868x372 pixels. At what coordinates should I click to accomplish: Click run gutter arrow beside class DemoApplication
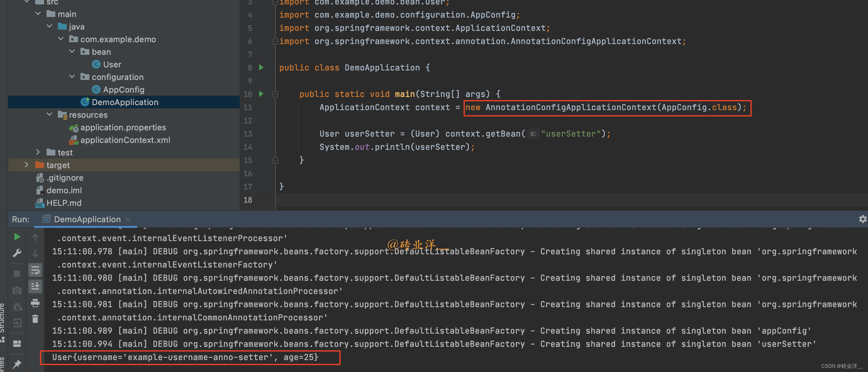261,67
